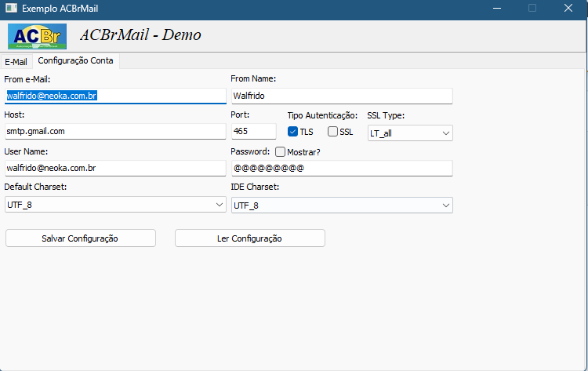Expand the IDE Charset dropdown
This screenshot has width=588, height=371.
pos(342,206)
